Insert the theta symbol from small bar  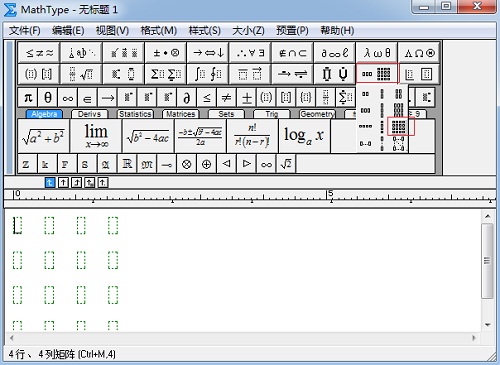point(48,98)
